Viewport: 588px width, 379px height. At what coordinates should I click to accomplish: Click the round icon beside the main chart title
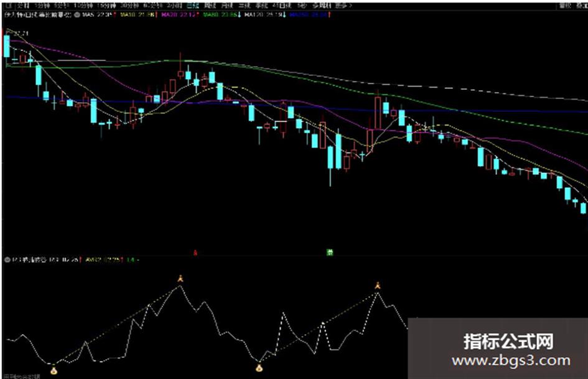click(x=78, y=15)
